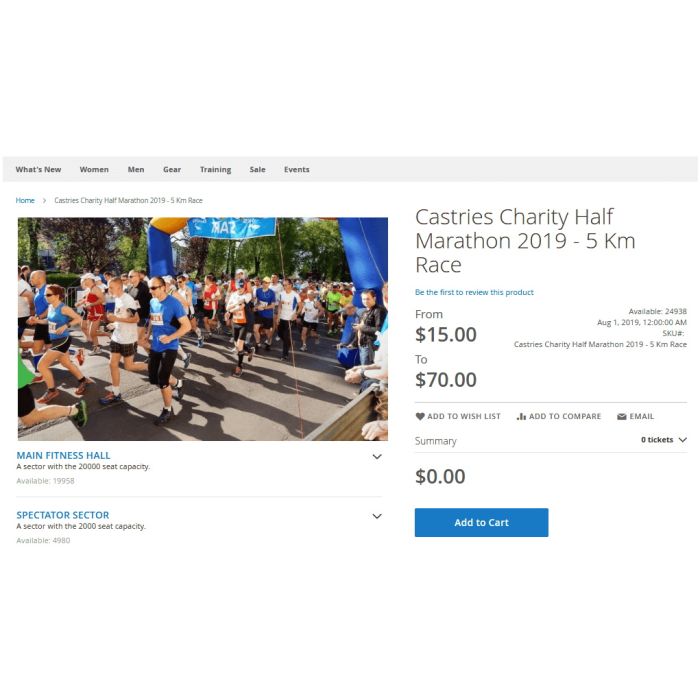Open the Sale menu item
700x700 pixels.
258,170
